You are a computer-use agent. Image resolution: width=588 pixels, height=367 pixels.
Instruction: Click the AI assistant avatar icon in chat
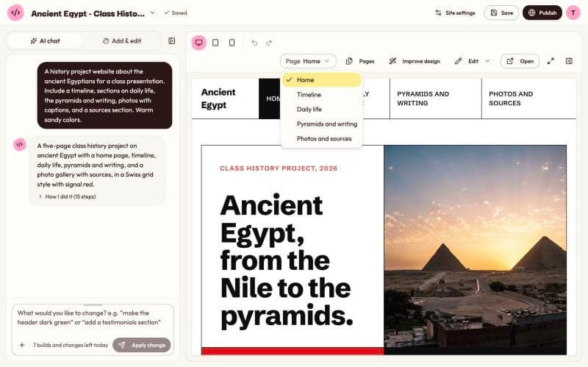(x=20, y=144)
